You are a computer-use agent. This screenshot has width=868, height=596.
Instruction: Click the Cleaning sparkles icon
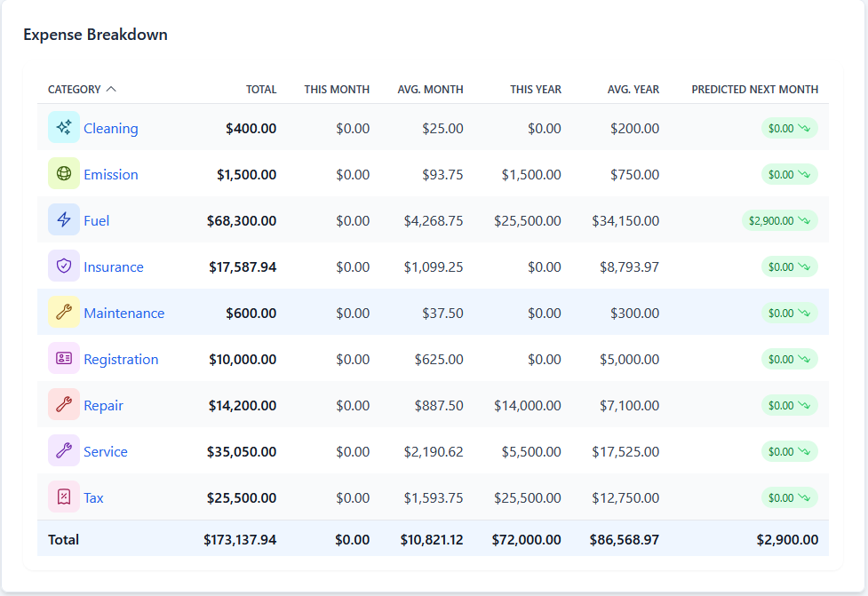tap(64, 128)
